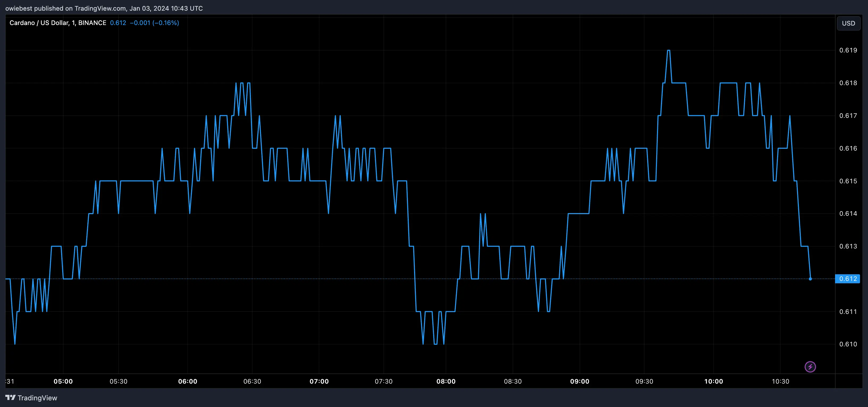The height and width of the screenshot is (407, 868).
Task: Click the chart line peak near 09:30
Action: pos(669,51)
